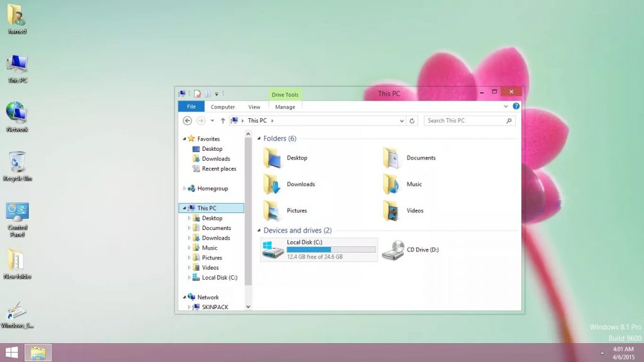This screenshot has width=644, height=362.
Task: Select Pictures in the navigation tree
Action: 212,258
